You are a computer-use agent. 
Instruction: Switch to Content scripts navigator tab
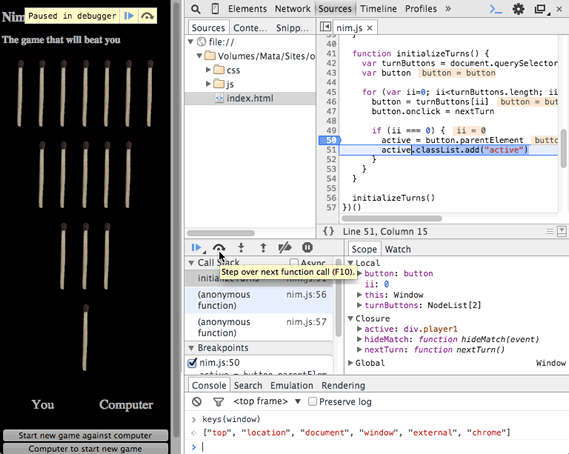(250, 28)
